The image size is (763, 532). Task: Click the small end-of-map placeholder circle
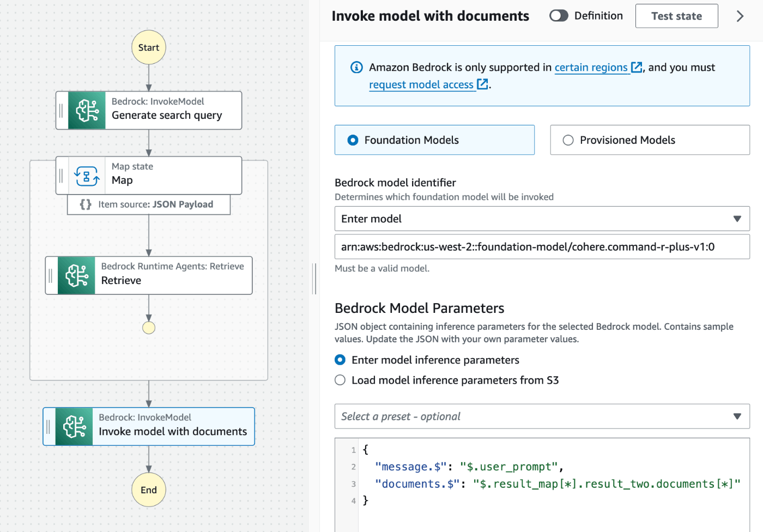(x=149, y=328)
